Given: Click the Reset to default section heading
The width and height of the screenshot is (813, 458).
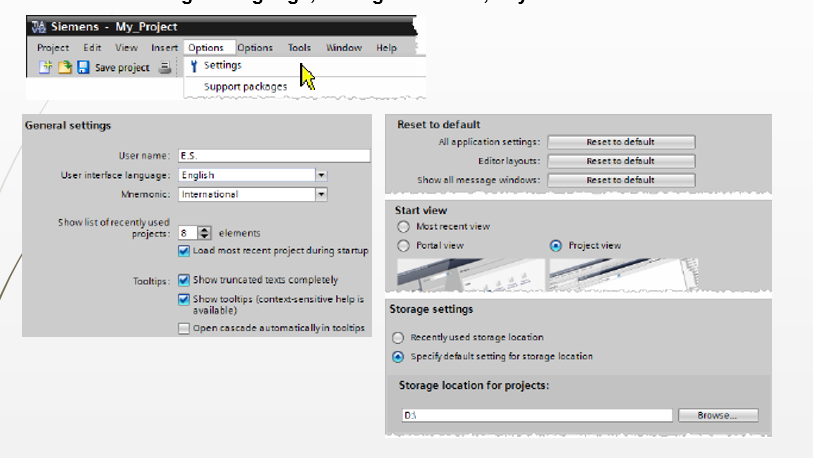Looking at the screenshot, I should pyautogui.click(x=439, y=124).
